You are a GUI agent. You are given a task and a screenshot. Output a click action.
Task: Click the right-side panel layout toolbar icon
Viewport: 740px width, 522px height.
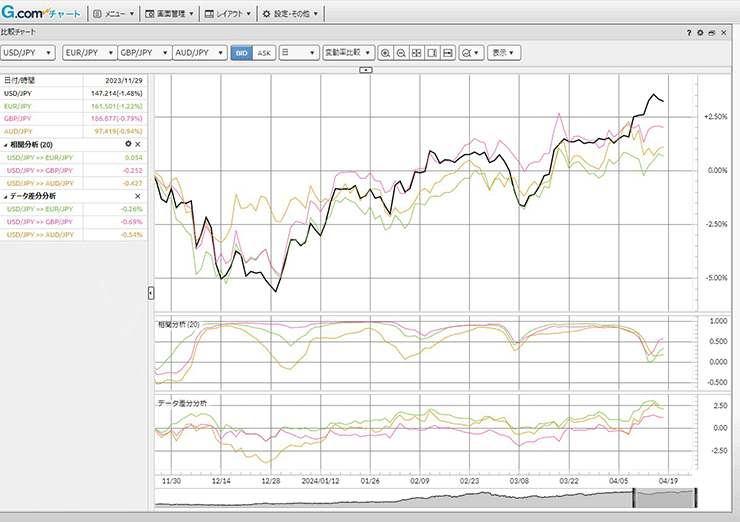point(432,52)
